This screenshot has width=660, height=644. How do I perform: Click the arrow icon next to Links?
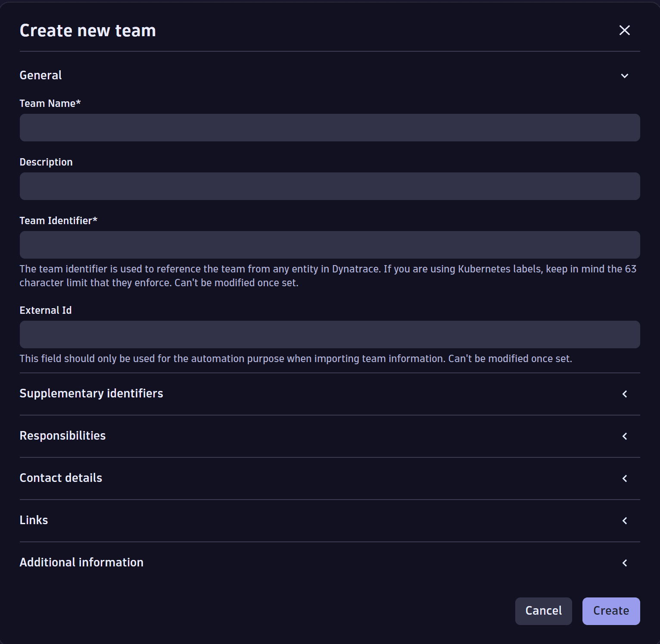pos(625,520)
